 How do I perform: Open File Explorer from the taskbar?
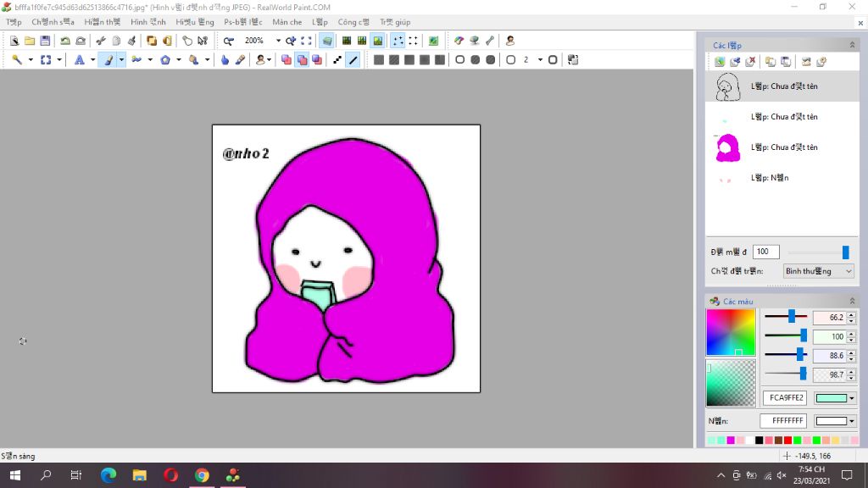[x=140, y=475]
